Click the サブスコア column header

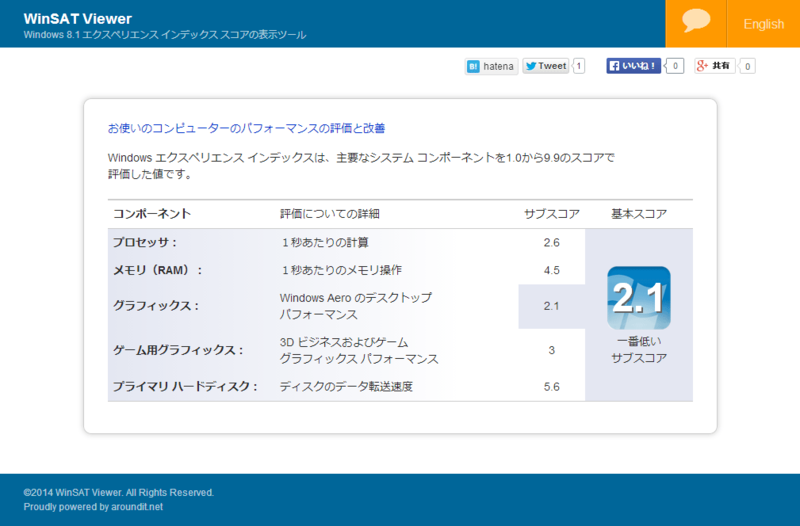pyautogui.click(x=552, y=214)
